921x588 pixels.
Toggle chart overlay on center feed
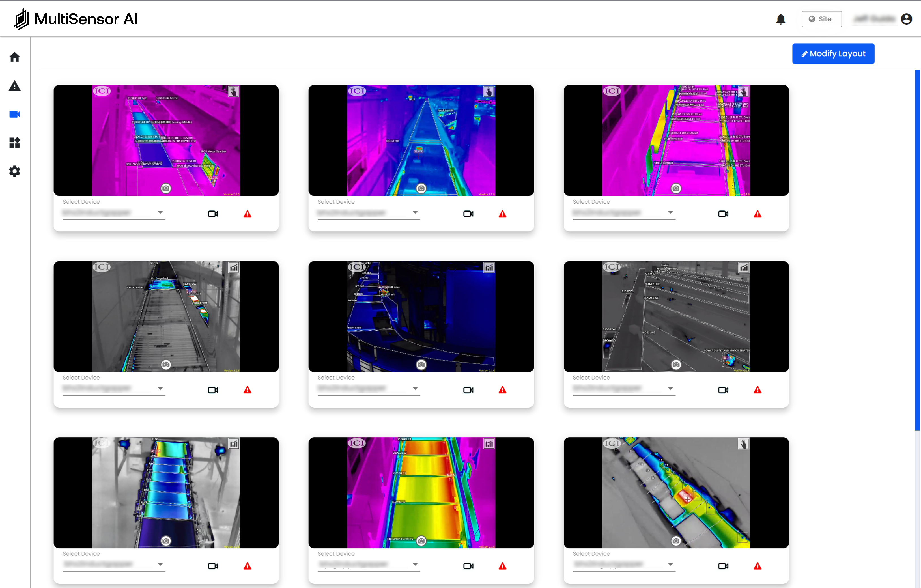pyautogui.click(x=489, y=267)
